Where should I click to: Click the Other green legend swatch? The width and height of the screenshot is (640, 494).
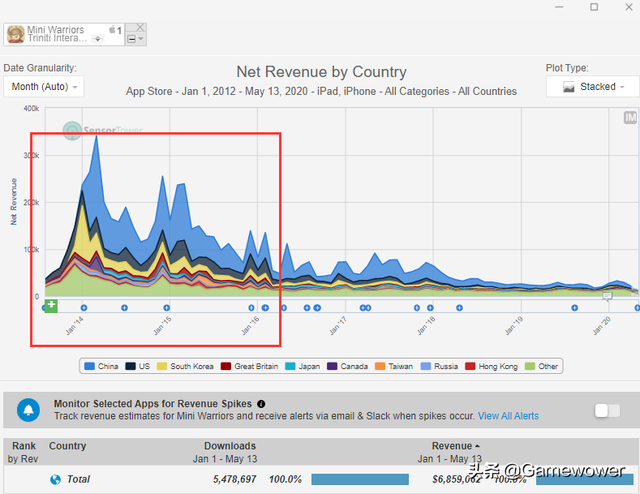(x=530, y=366)
